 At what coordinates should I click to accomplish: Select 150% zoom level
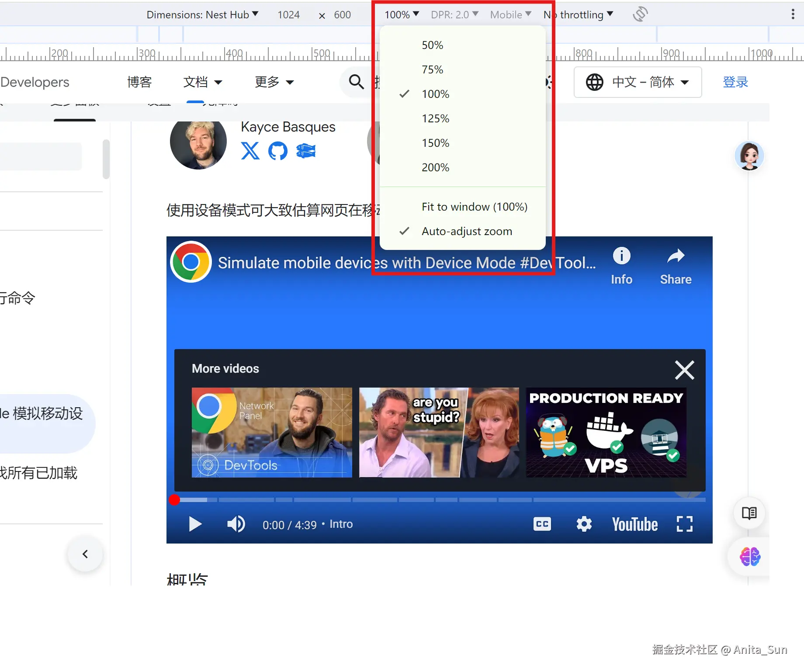(x=463, y=143)
